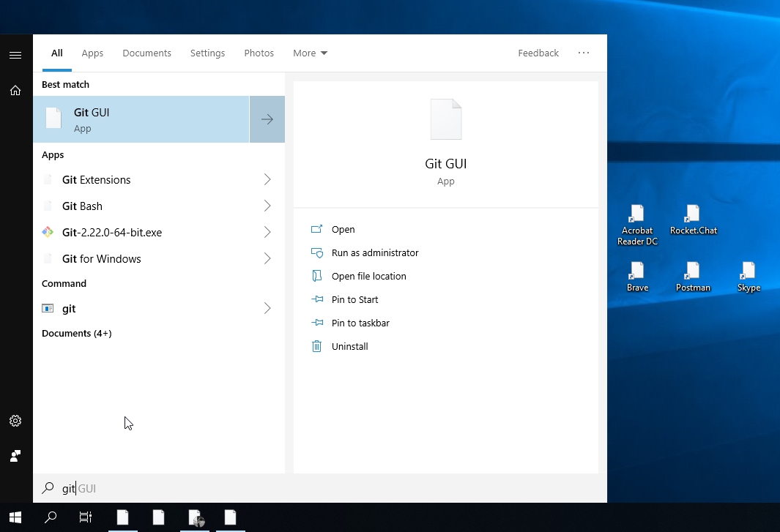This screenshot has height=532, width=780.
Task: Switch to the Settings tab
Action: [x=207, y=53]
